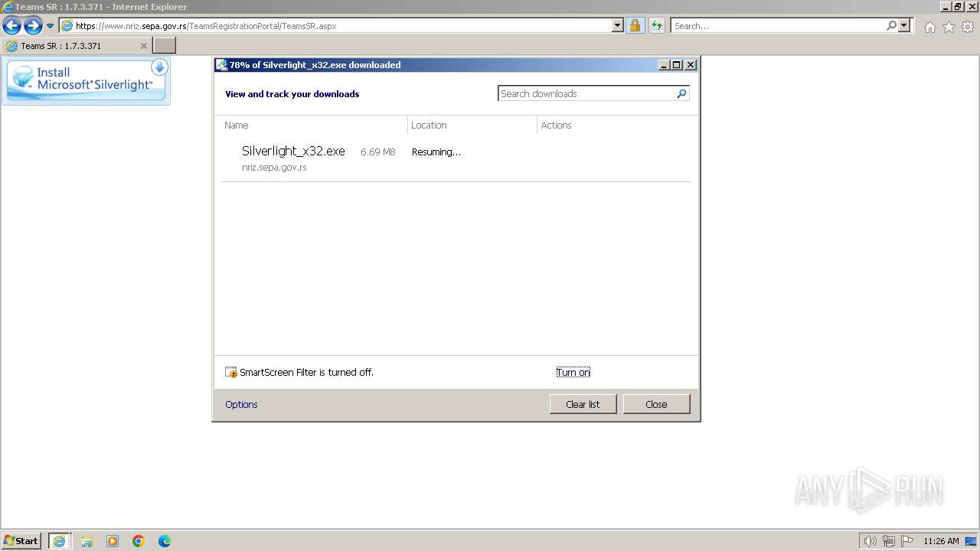Click the Close button in downloads window
Image resolution: width=980 pixels, height=551 pixels.
coord(656,404)
